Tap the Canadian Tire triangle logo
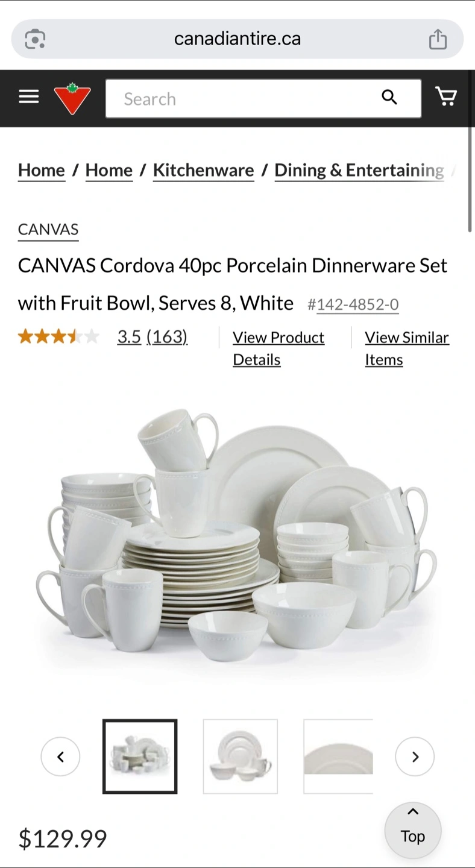The height and width of the screenshot is (868, 475). pos(72,98)
